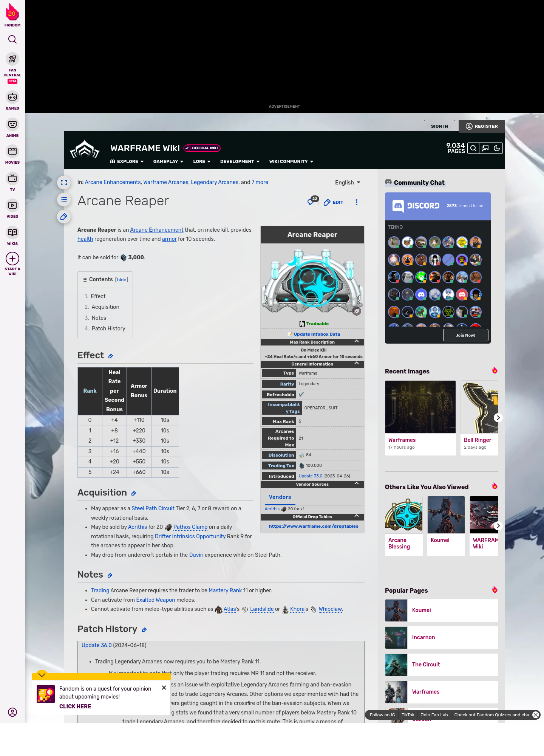Screen dimensions: 544x756
Task: Show next Others Like You Also Viewed
Action: [498, 526]
